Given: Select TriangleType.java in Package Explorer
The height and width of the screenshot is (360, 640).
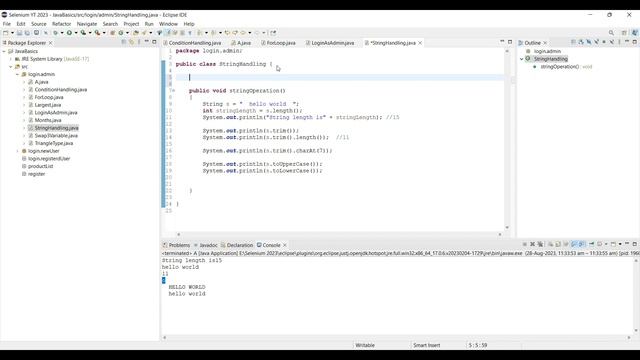Looking at the screenshot, I should [53, 143].
